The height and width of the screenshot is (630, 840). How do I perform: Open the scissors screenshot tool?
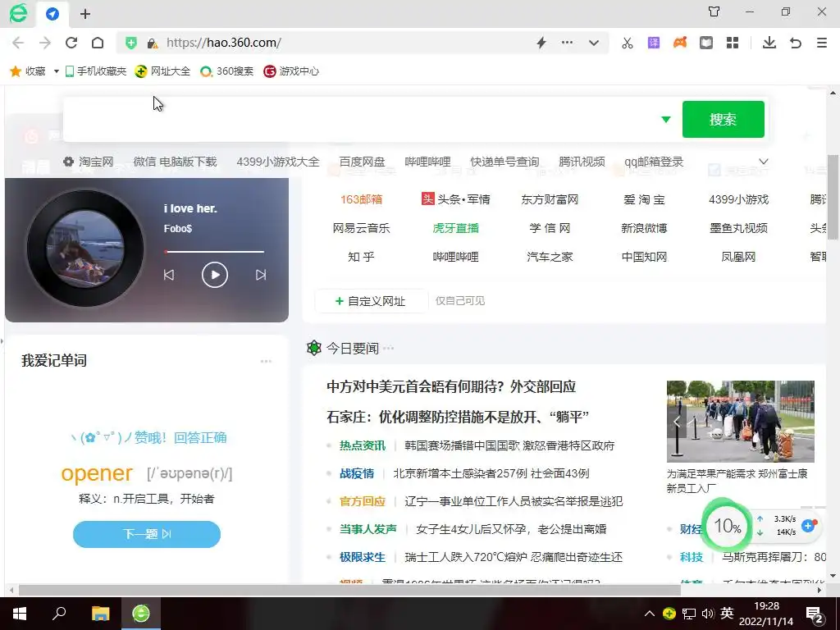[628, 43]
